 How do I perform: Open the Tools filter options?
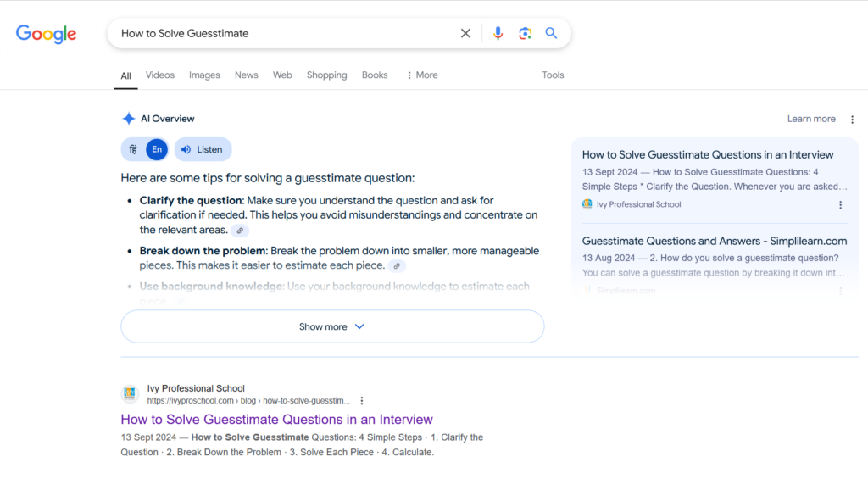(x=553, y=75)
